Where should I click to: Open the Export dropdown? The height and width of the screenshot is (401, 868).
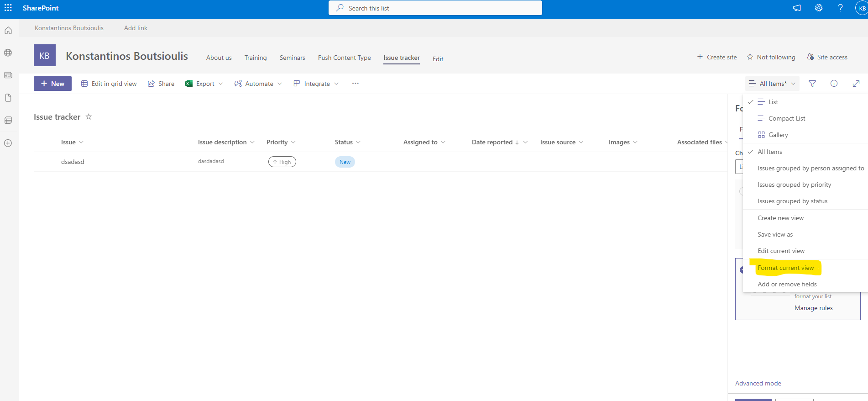point(204,84)
